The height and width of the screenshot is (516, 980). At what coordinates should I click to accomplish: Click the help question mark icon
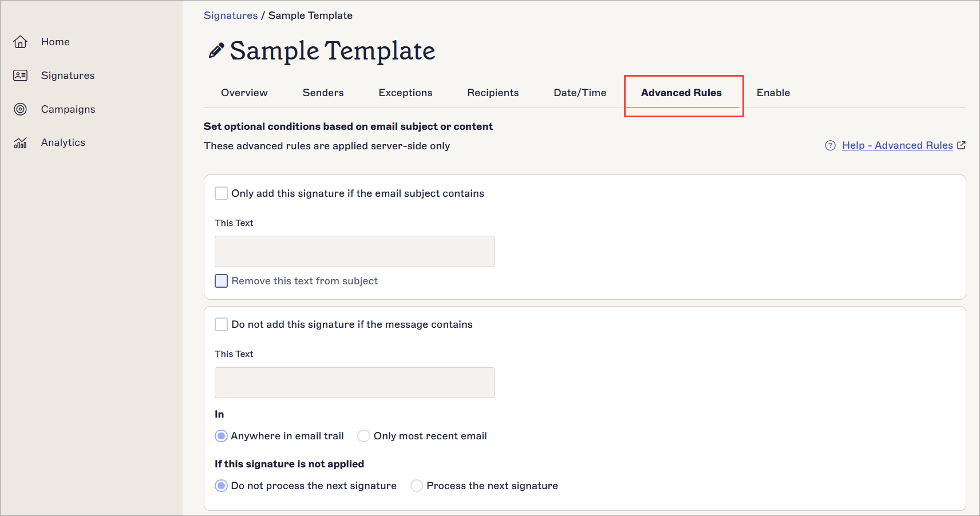point(830,145)
